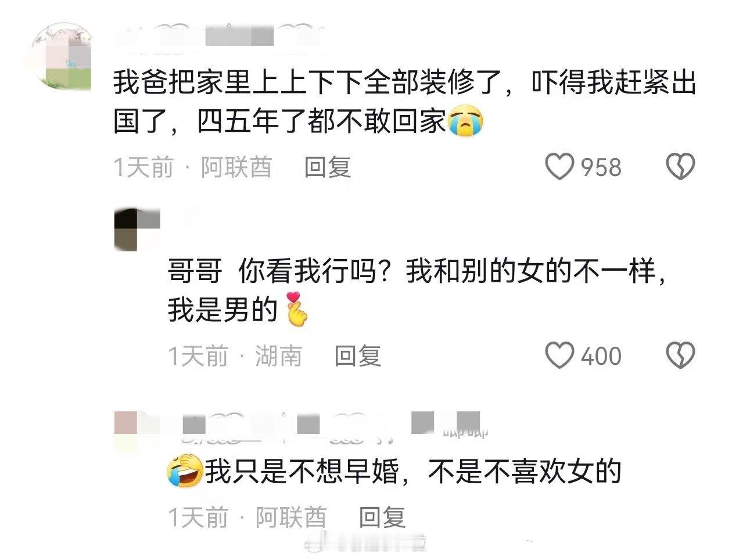This screenshot has width=732, height=560.
Task: Open the avatar of the 湖南 replier
Action: click(137, 230)
